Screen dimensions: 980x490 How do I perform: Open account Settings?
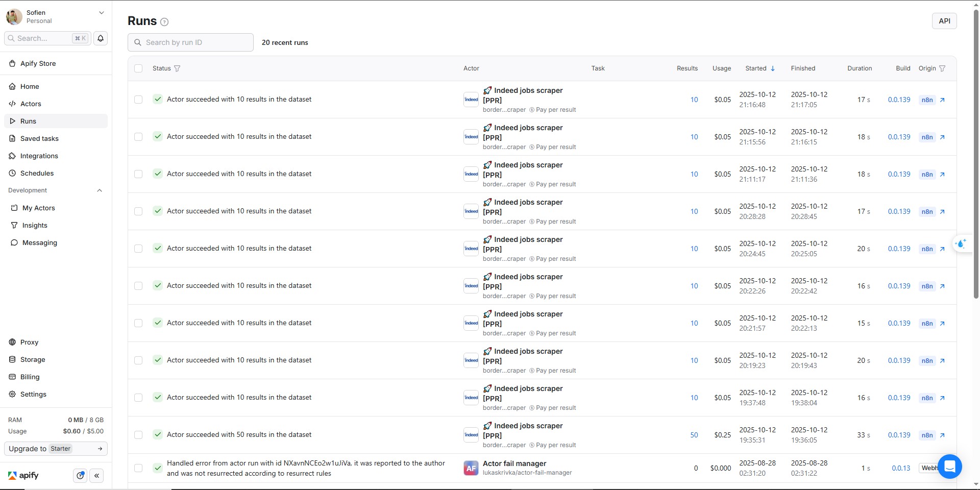(56, 394)
